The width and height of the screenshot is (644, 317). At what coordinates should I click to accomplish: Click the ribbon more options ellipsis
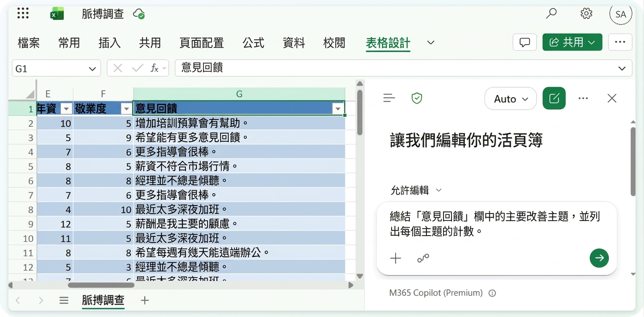620,42
